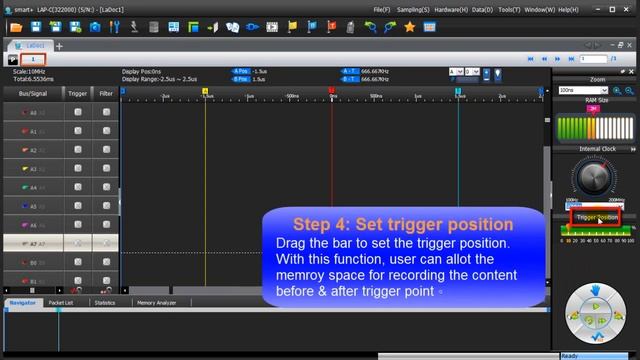Toggle the Filter box for signal A4
This screenshot has height=360, width=640.
coord(106,187)
